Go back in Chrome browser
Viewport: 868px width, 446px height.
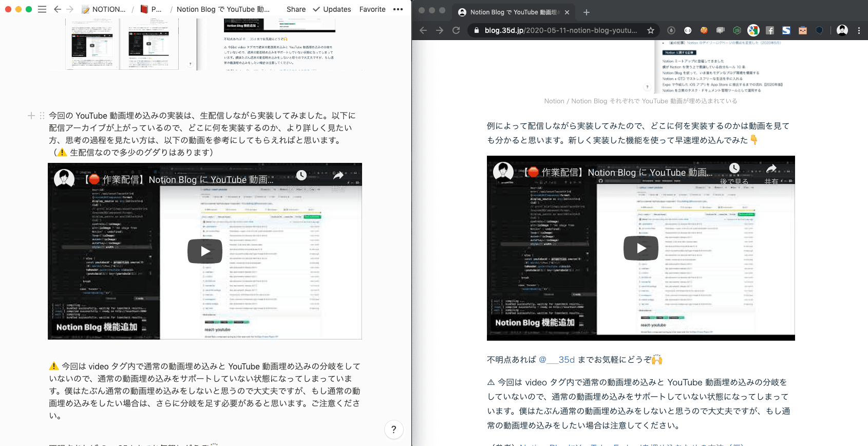(423, 30)
